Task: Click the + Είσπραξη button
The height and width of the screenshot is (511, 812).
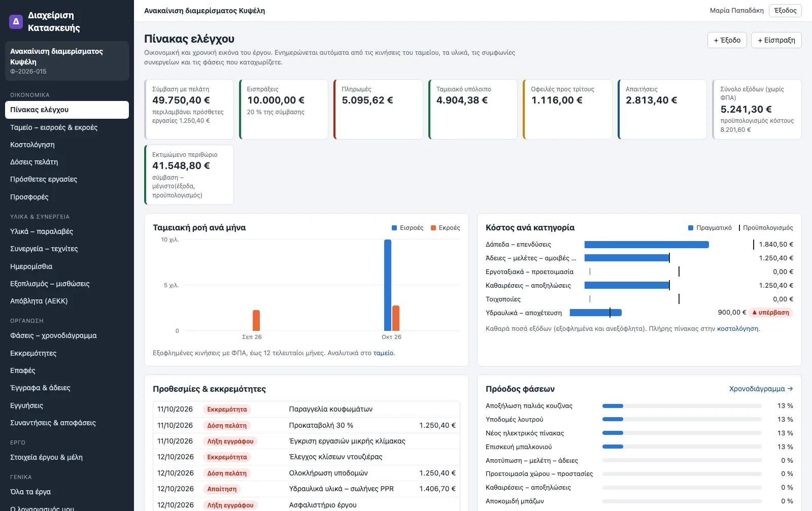Action: coord(776,40)
